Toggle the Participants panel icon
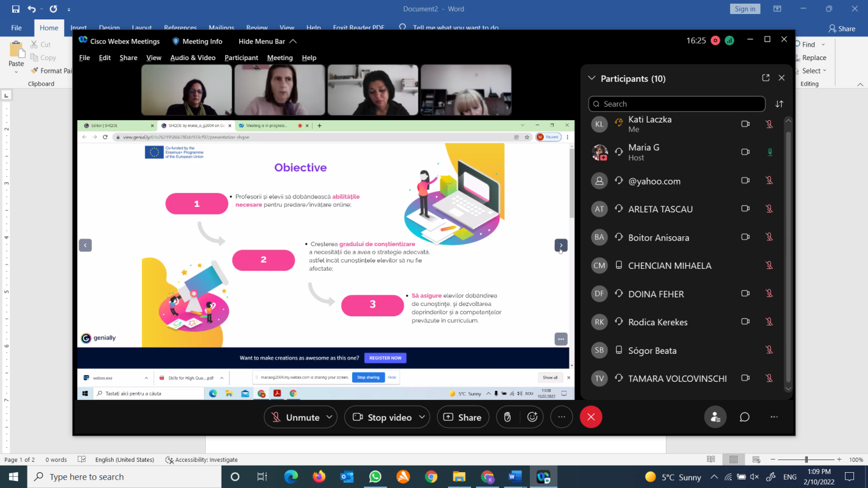The width and height of the screenshot is (868, 488). pos(715,417)
